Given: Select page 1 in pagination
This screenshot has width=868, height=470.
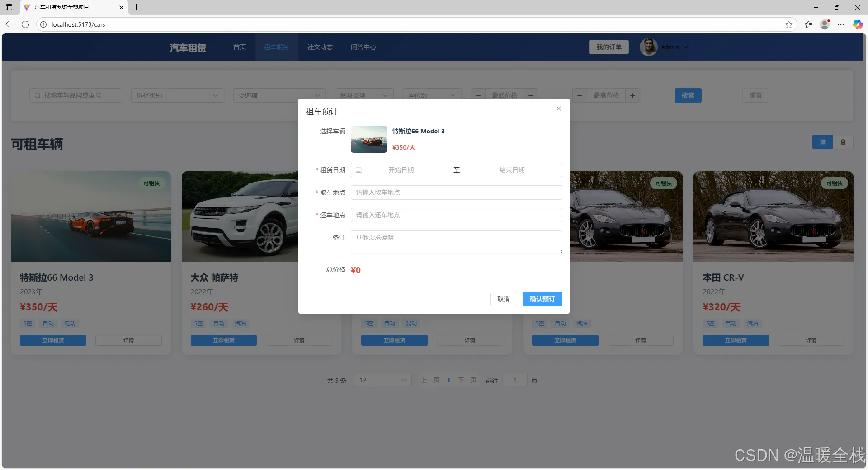Looking at the screenshot, I should tap(448, 380).
